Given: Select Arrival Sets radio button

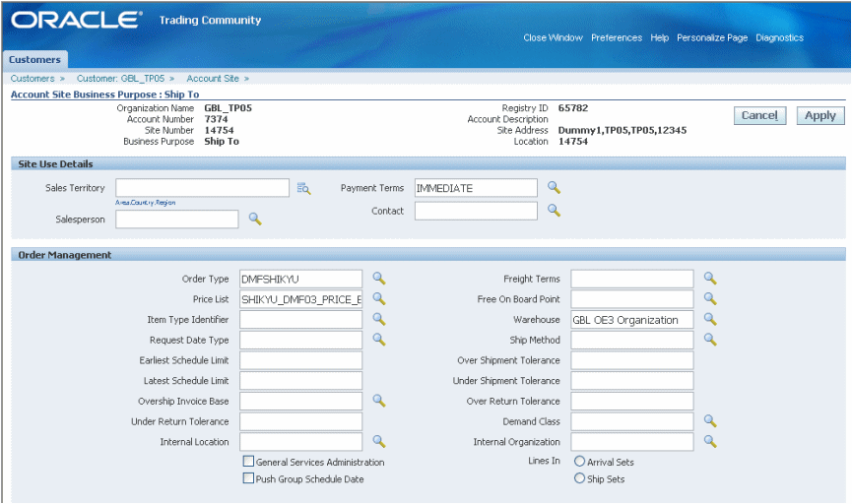Looking at the screenshot, I should click(x=580, y=461).
